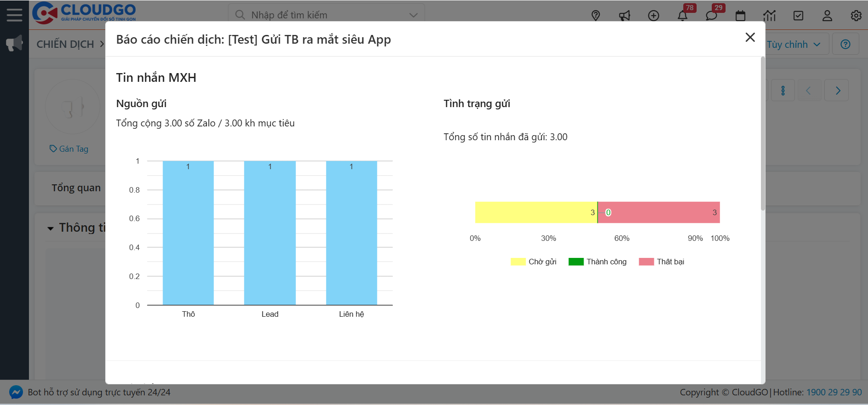Call hotline 1900 29 29 90 link

[x=834, y=392]
